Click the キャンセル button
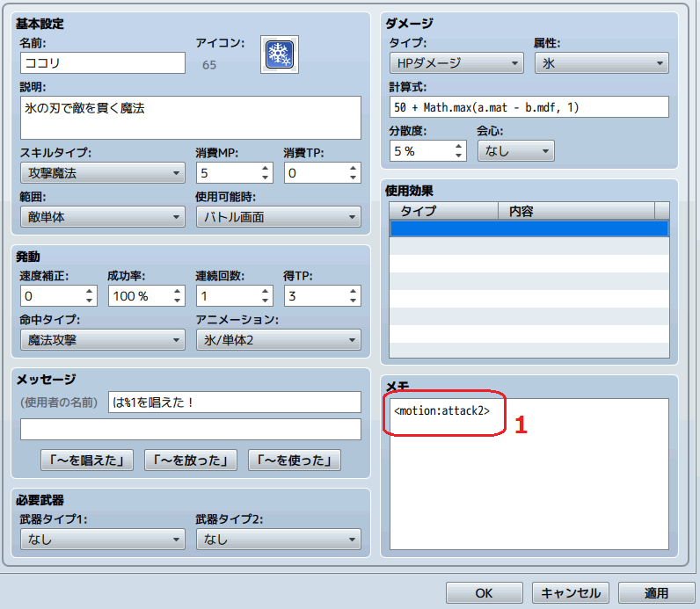The height and width of the screenshot is (609, 700). pyautogui.click(x=571, y=593)
